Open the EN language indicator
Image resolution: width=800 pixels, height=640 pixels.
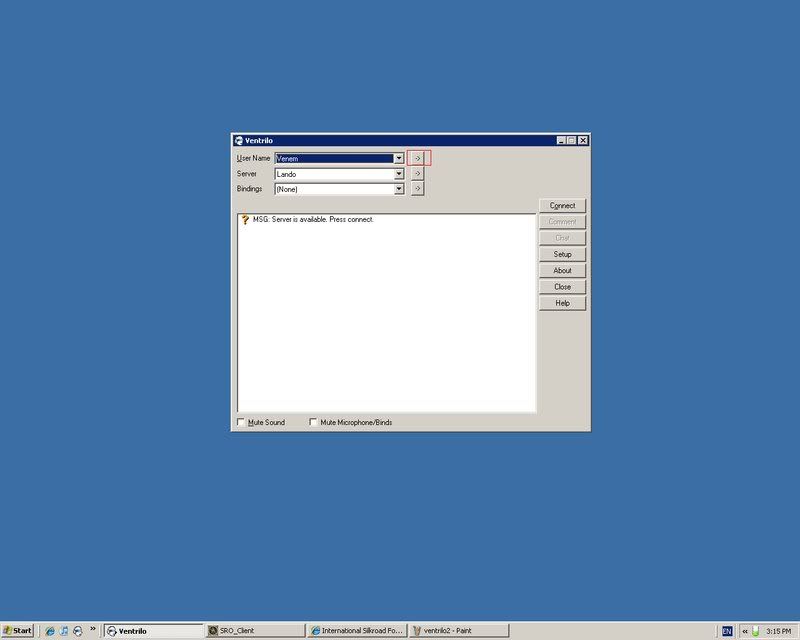(727, 631)
